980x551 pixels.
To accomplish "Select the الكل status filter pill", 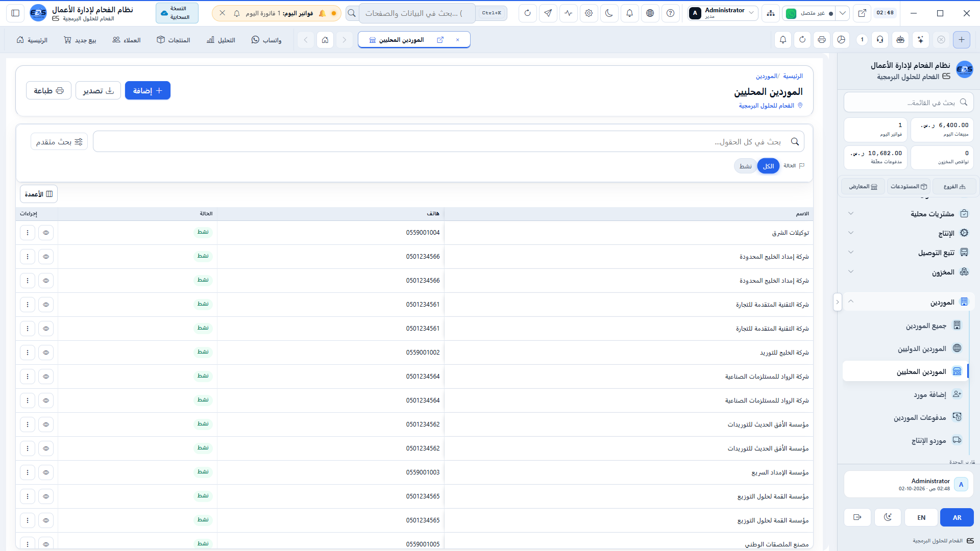I will [x=768, y=166].
